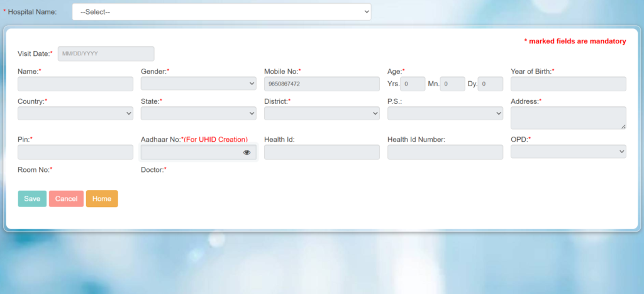This screenshot has height=294, width=644.
Task: Click the 'Room No:' label
Action: (x=35, y=169)
